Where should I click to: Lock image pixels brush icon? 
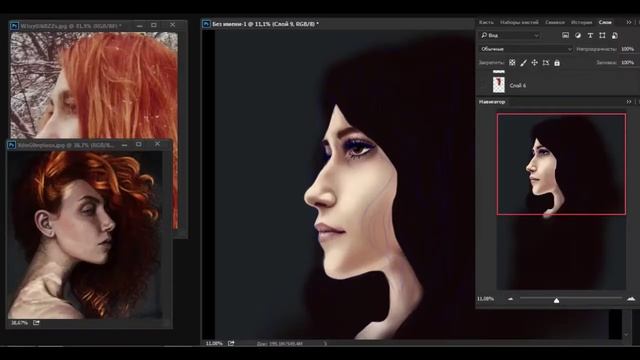[x=523, y=62]
